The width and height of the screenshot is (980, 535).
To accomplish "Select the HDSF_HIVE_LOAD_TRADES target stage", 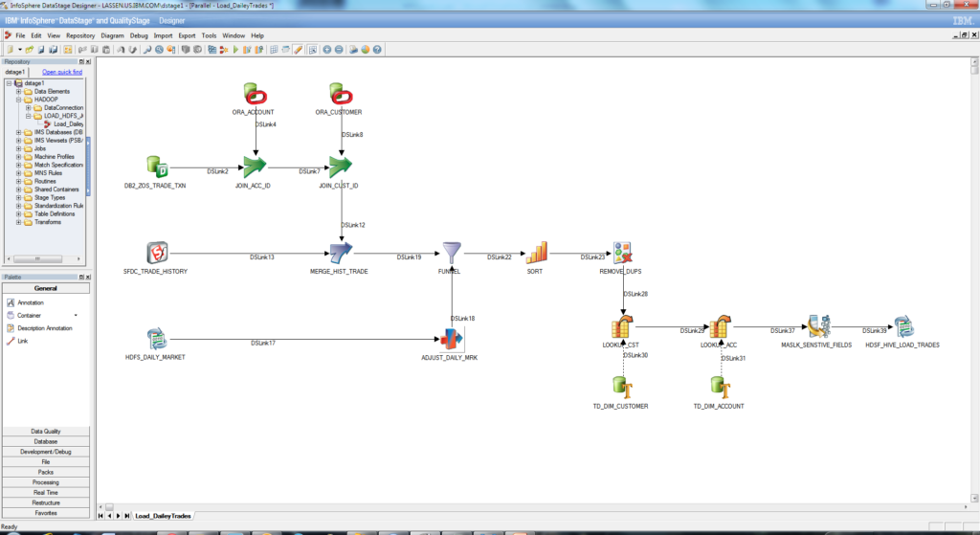I will (903, 326).
